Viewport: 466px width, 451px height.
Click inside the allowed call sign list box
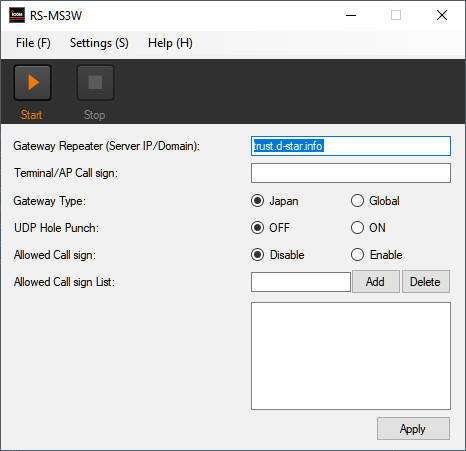click(351, 356)
